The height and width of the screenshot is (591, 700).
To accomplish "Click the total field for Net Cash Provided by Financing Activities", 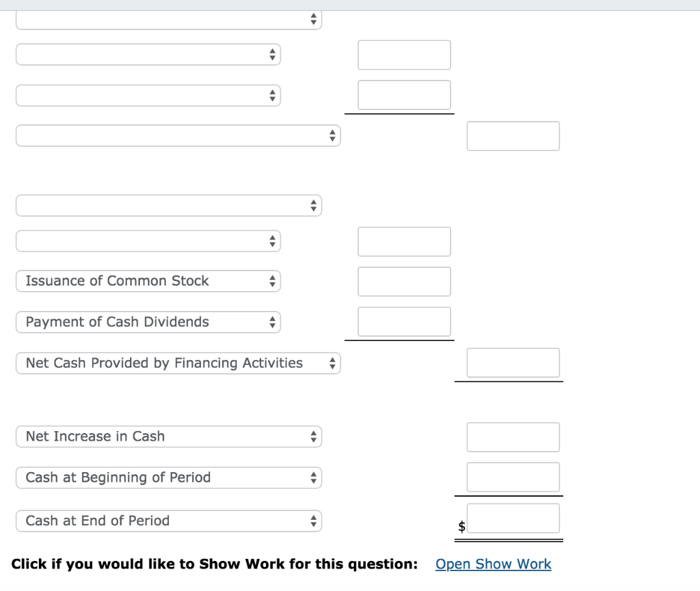I will [x=513, y=362].
